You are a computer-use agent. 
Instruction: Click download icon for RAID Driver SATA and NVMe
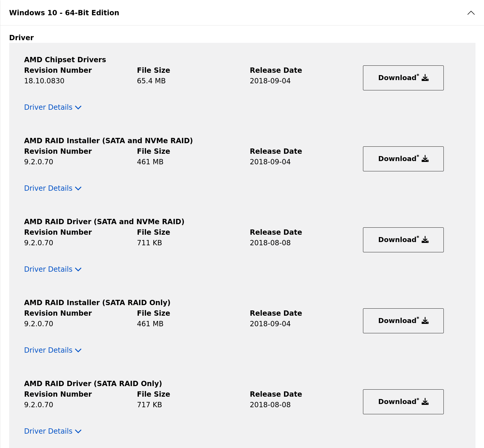pos(425,240)
